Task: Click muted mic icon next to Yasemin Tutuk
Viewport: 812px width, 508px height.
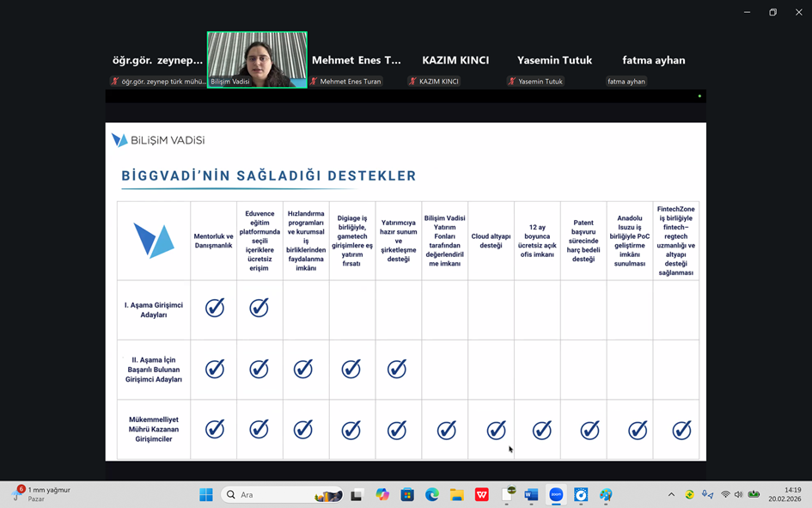Action: (511, 82)
